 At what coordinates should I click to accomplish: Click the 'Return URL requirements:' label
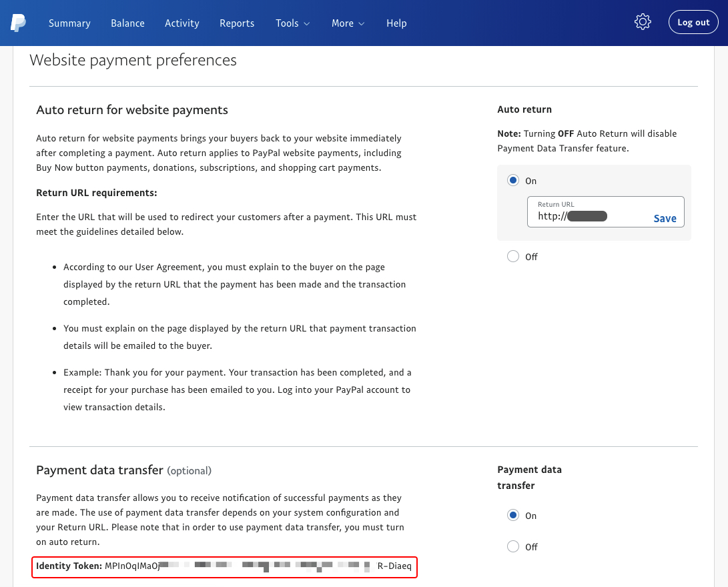coord(97,193)
